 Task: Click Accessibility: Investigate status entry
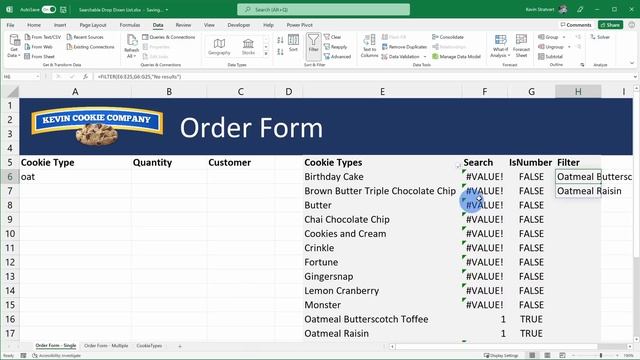coord(57,356)
